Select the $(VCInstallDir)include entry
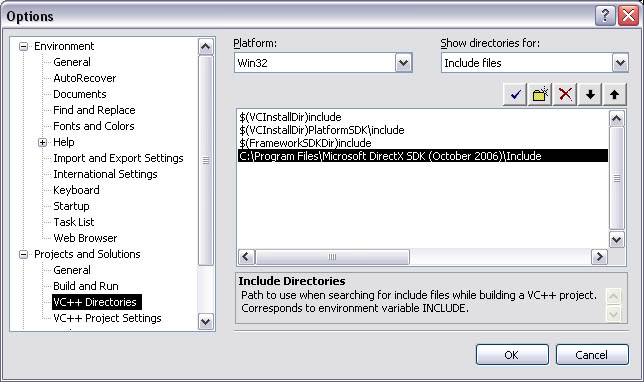This screenshot has width=644, height=382. click(290, 117)
